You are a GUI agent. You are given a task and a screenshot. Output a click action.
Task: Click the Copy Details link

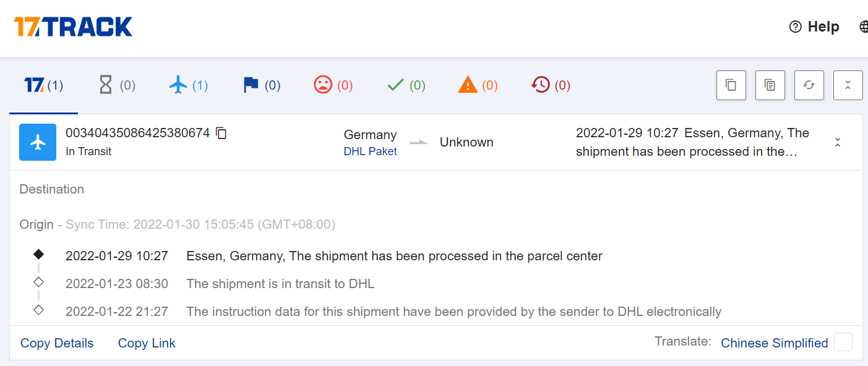pyautogui.click(x=57, y=343)
